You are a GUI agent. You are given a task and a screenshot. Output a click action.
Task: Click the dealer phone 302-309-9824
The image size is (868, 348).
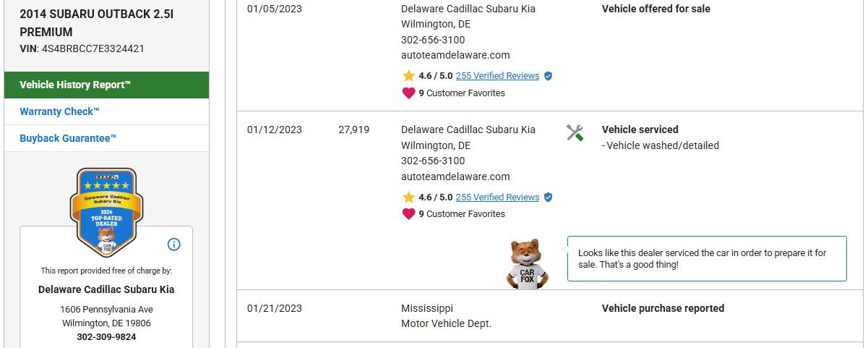pos(106,336)
